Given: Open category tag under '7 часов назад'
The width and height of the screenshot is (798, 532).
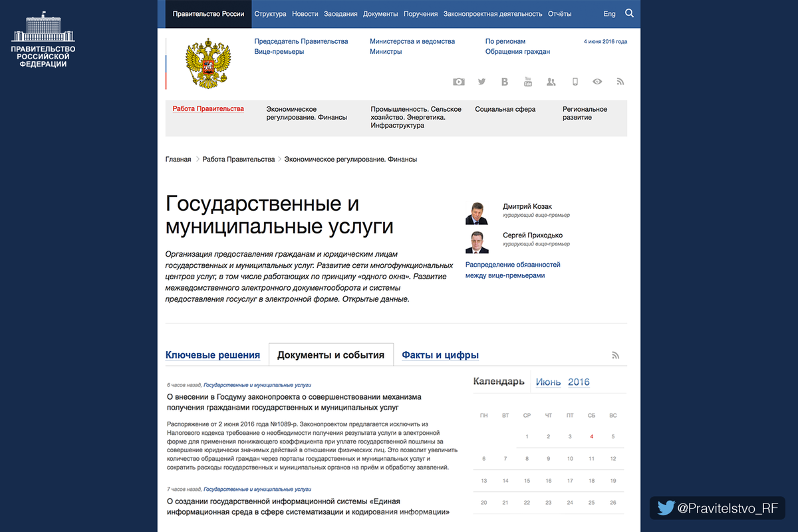Looking at the screenshot, I should [x=257, y=489].
